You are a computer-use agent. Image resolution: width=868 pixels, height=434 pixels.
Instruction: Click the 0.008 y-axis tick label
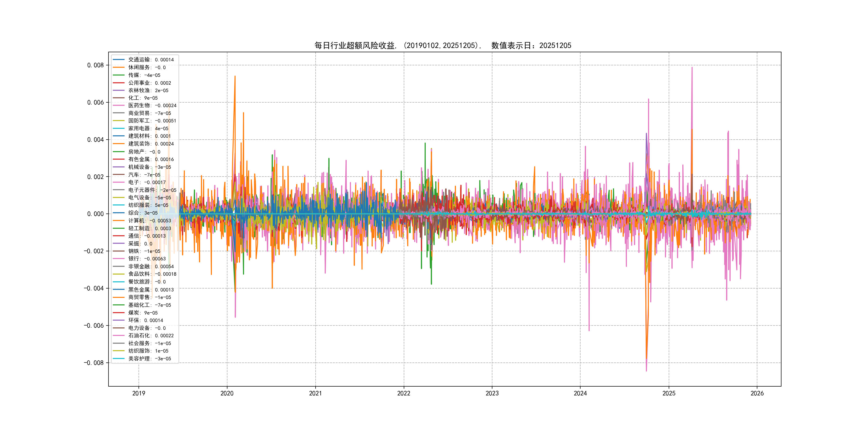tap(95, 65)
